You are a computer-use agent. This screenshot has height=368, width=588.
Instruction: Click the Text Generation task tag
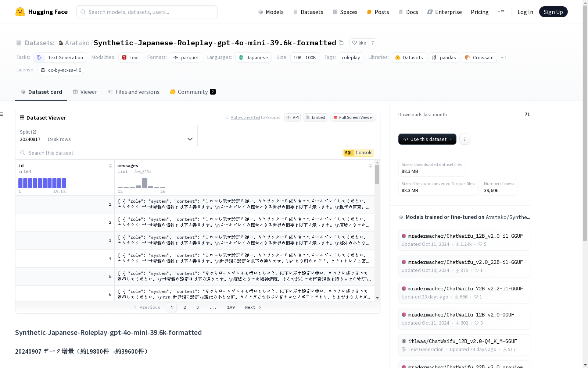[x=60, y=57]
